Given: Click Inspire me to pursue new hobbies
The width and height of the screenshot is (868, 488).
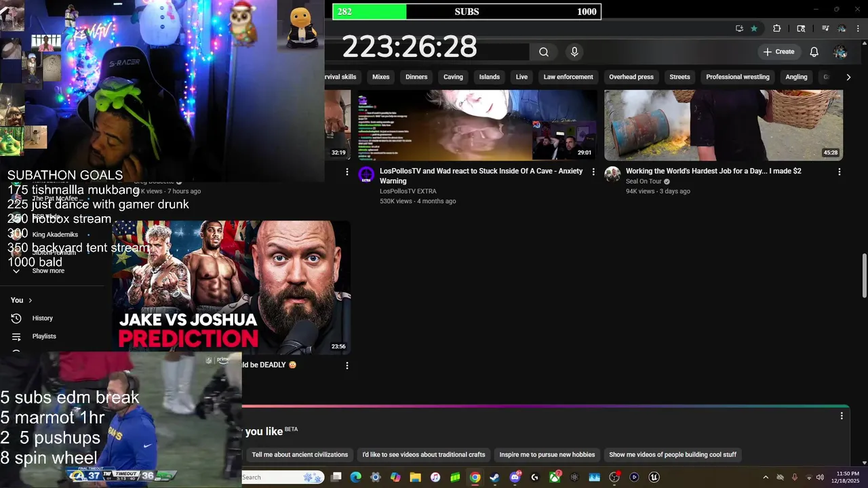Looking at the screenshot, I should click(547, 455).
